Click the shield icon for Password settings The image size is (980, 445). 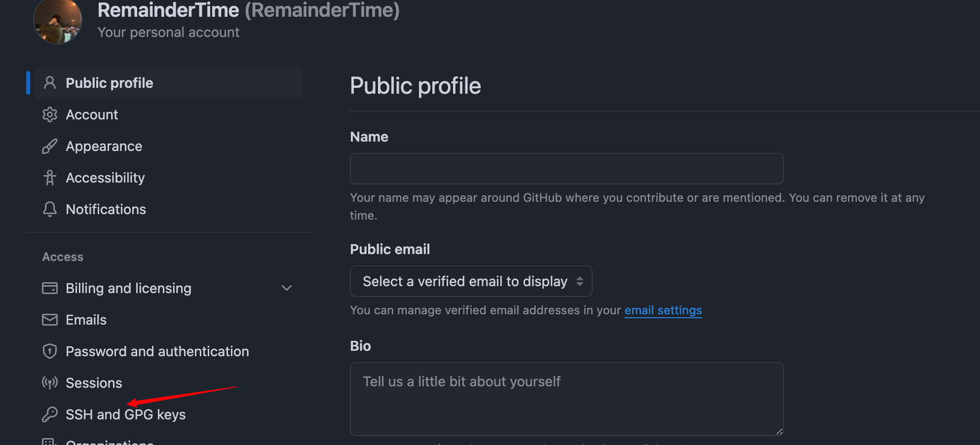click(49, 351)
